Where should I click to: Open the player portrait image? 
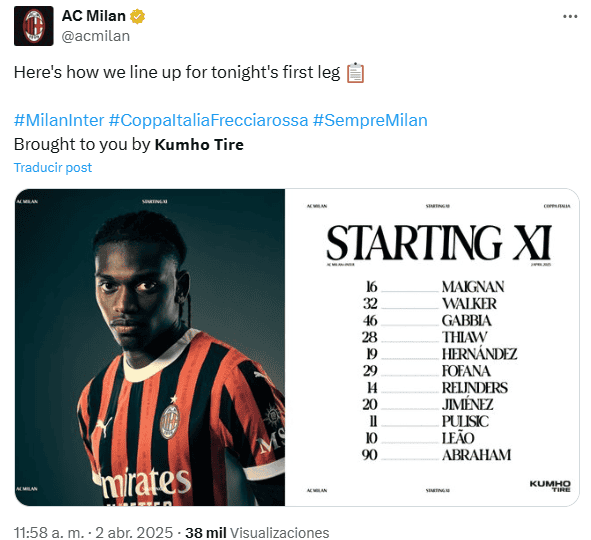click(150, 347)
